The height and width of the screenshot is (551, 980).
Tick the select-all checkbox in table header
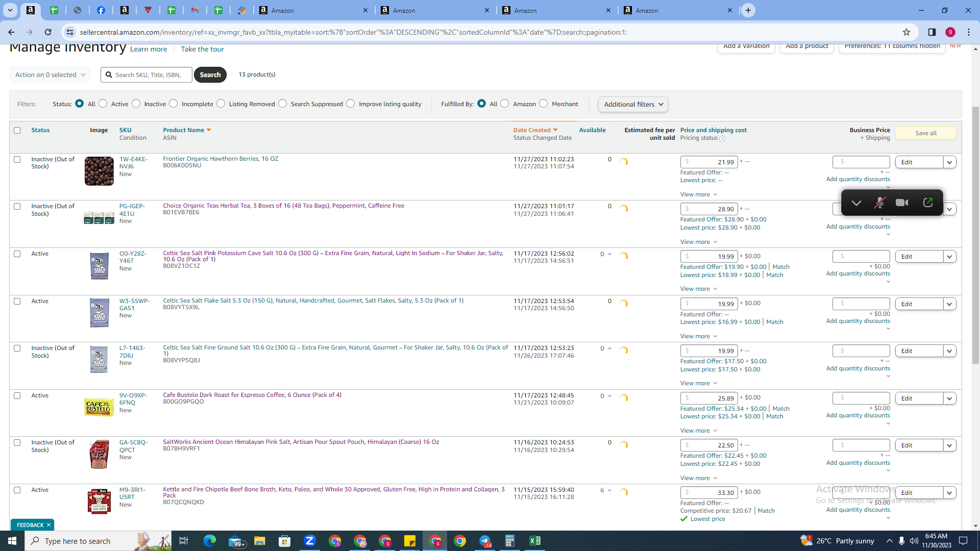pos(17,131)
